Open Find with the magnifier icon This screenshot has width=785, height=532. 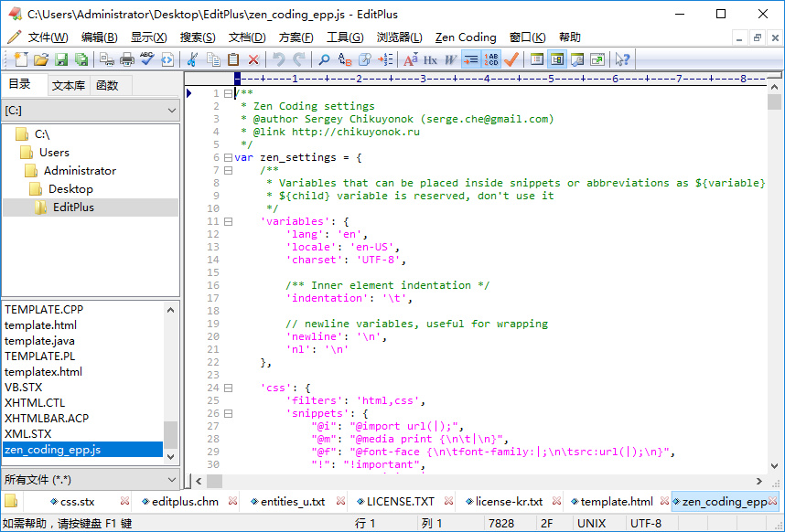click(x=324, y=59)
